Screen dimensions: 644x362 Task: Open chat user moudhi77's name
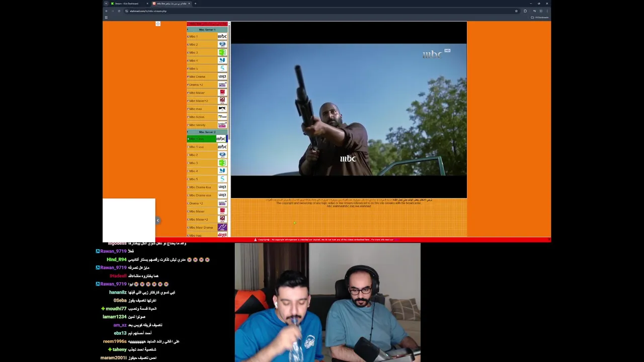pos(116,309)
